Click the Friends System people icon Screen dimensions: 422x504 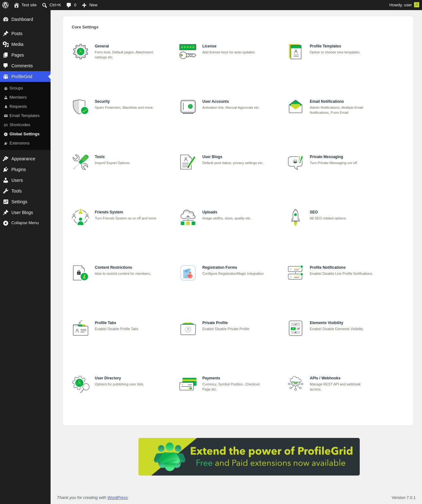click(81, 218)
